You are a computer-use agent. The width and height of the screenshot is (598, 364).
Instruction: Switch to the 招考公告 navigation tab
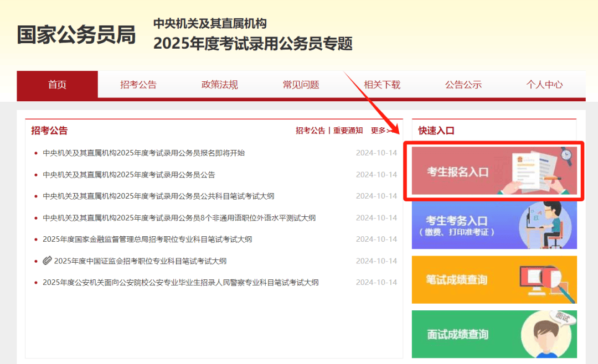tap(138, 85)
